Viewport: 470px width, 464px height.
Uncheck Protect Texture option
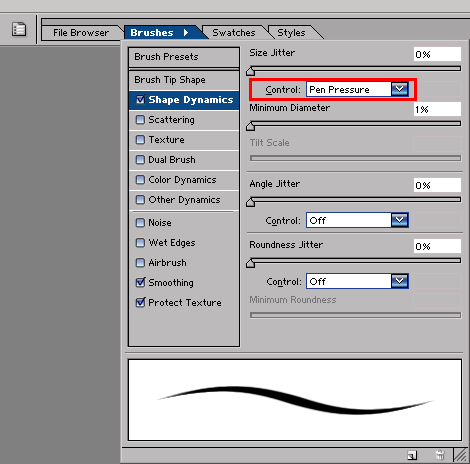pyautogui.click(x=140, y=302)
